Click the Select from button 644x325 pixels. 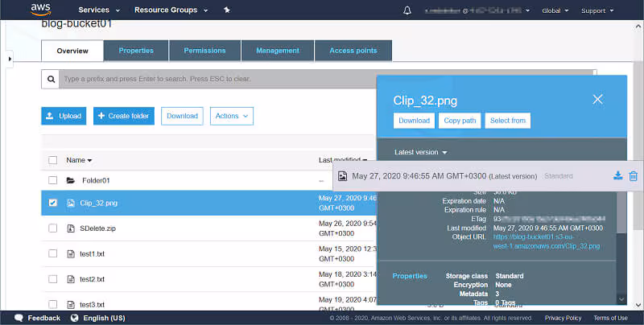pos(508,121)
